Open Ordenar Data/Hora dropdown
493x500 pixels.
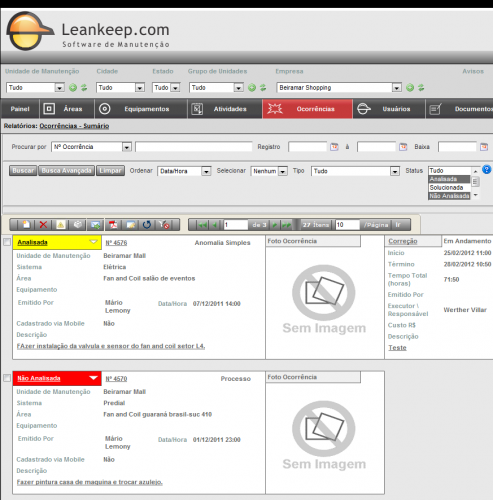pyautogui.click(x=184, y=171)
